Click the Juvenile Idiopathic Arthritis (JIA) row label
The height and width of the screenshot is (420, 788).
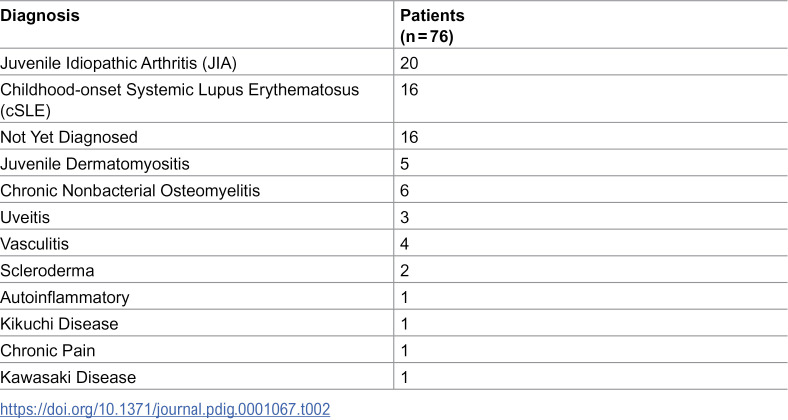(118, 63)
